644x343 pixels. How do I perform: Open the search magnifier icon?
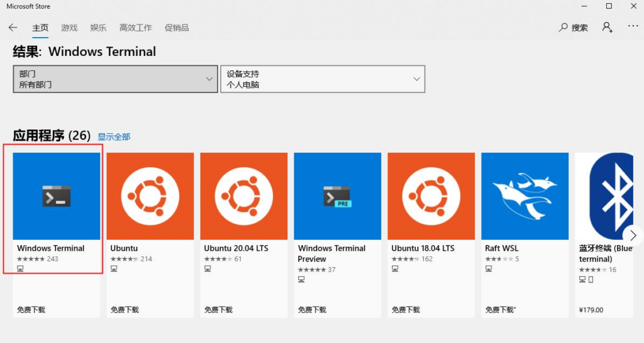coord(563,28)
